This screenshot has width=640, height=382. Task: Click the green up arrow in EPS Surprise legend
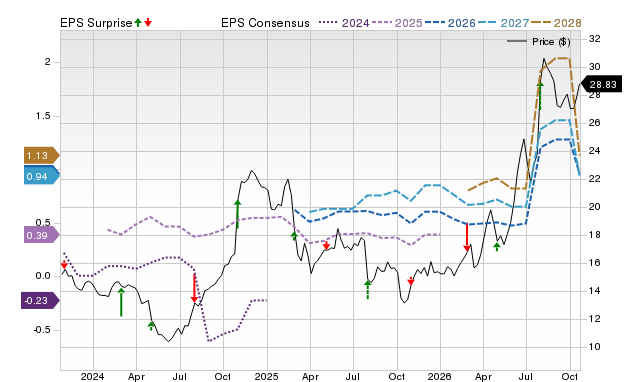tap(138, 22)
